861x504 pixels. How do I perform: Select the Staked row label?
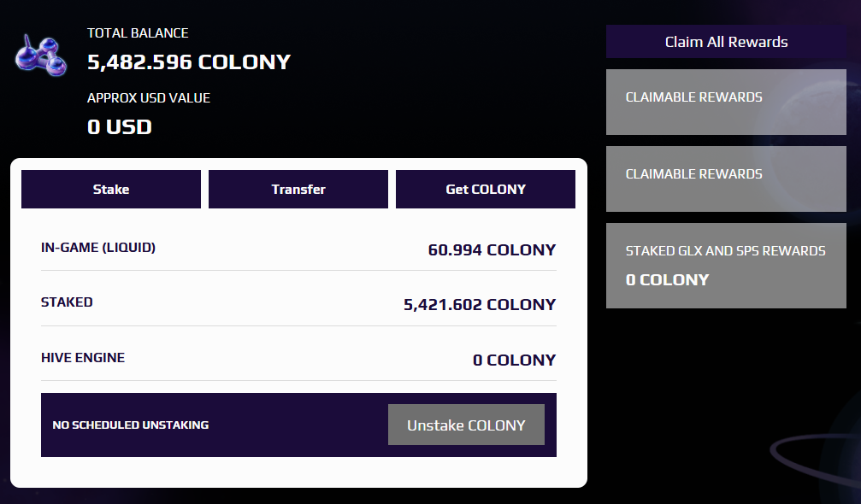tap(67, 302)
